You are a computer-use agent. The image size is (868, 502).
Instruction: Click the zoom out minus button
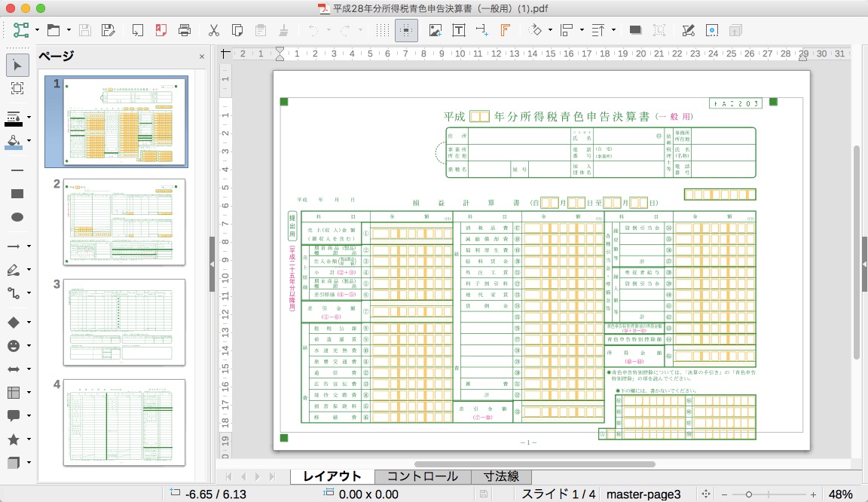(x=724, y=494)
